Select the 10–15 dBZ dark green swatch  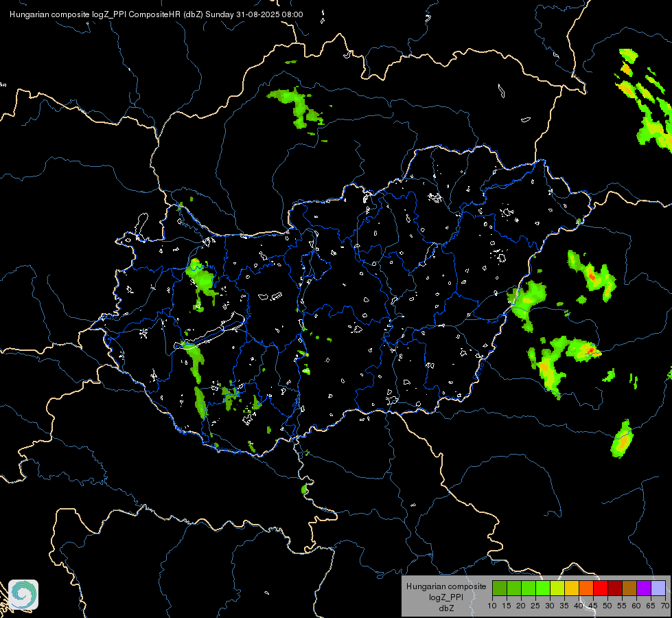(x=500, y=588)
